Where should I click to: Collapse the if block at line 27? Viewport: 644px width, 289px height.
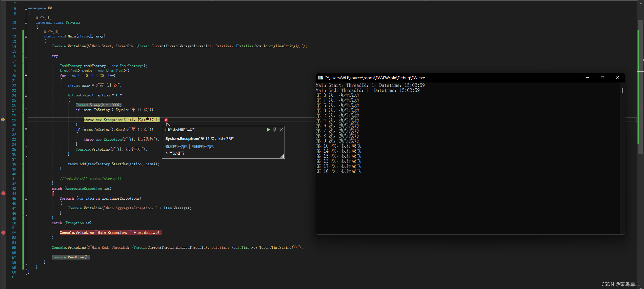pos(26,110)
